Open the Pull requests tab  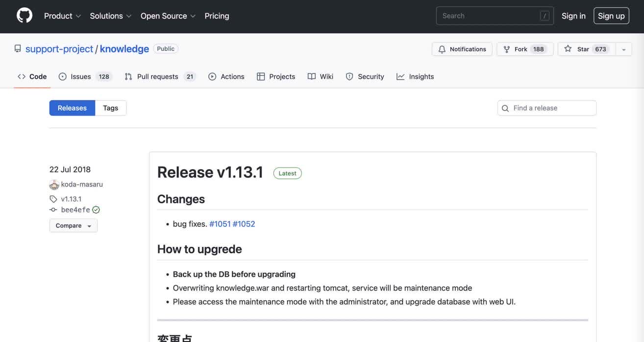pos(160,76)
